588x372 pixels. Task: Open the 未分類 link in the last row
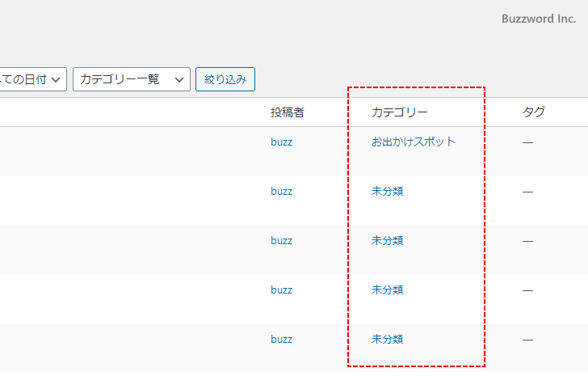(387, 339)
